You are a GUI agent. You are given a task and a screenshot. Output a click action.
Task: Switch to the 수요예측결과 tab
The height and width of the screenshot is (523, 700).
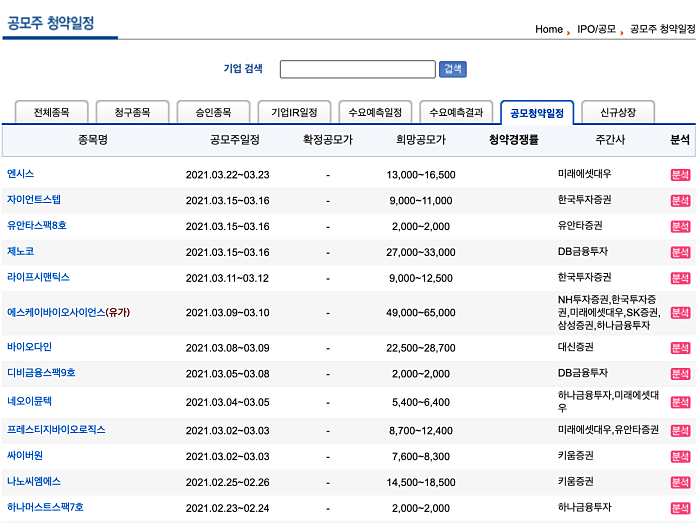(456, 112)
